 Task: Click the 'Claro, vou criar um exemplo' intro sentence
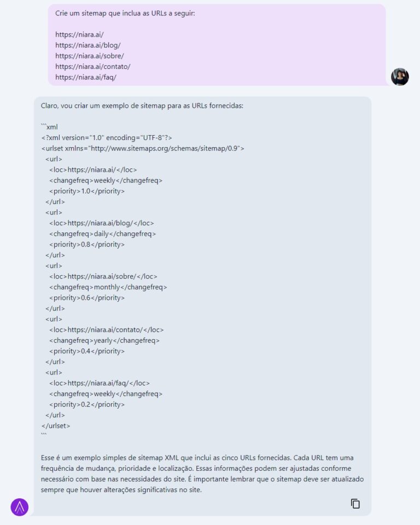click(x=142, y=106)
